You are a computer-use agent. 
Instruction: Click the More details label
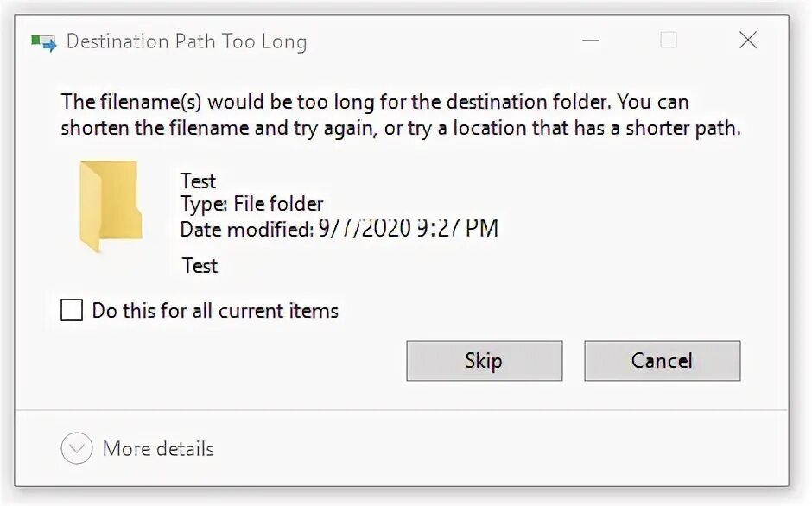(158, 449)
